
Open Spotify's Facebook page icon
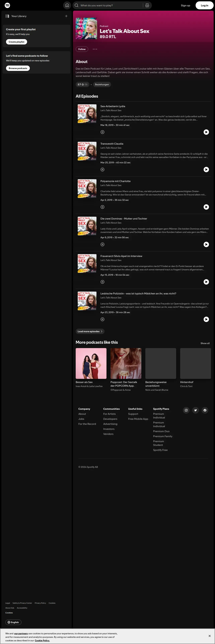[x=205, y=410]
